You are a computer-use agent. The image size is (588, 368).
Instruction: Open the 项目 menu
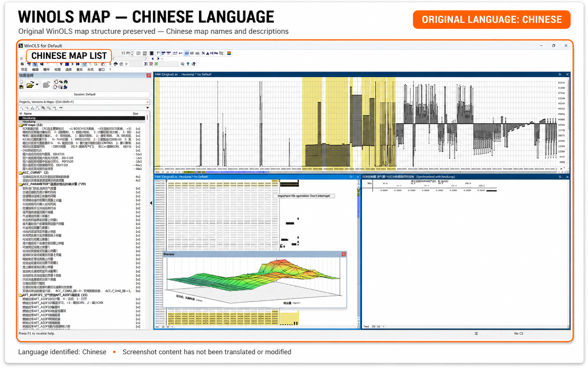tap(24, 69)
